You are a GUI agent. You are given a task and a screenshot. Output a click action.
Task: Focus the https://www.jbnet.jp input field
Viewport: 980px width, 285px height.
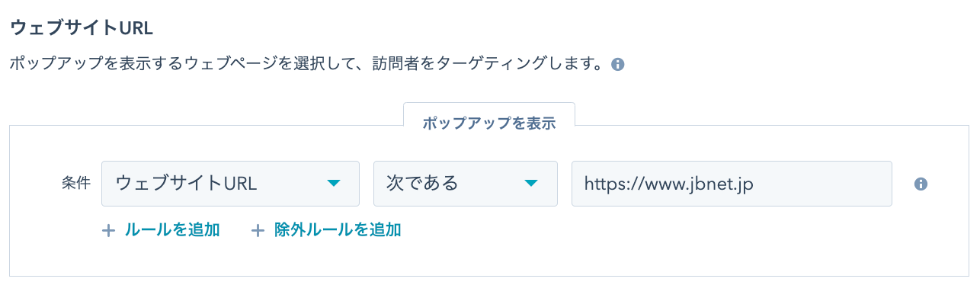732,184
